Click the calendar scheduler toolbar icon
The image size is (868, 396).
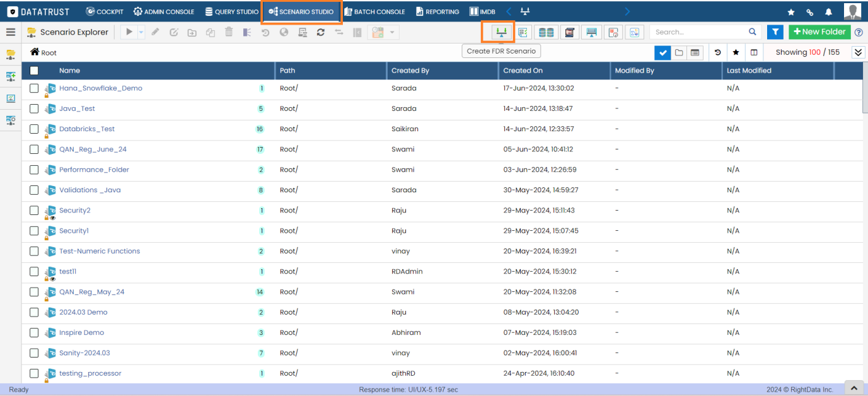(x=378, y=32)
